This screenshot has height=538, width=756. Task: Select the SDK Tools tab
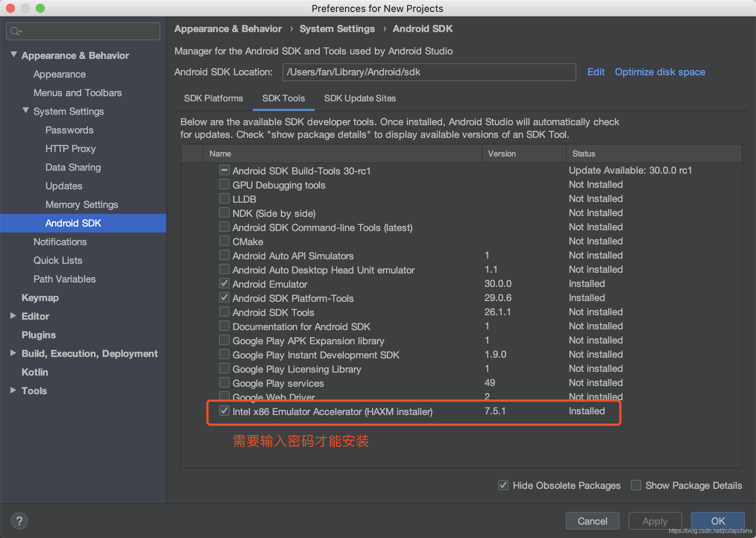pos(283,98)
